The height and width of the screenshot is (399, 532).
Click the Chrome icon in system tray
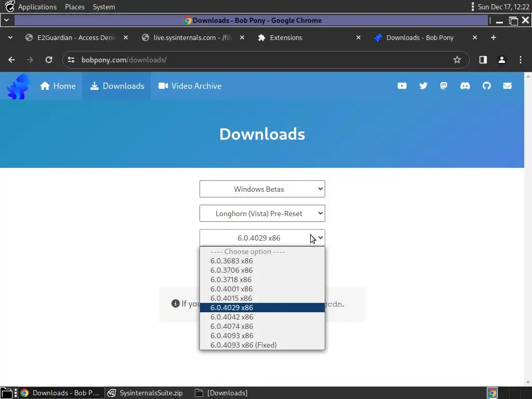point(493,393)
